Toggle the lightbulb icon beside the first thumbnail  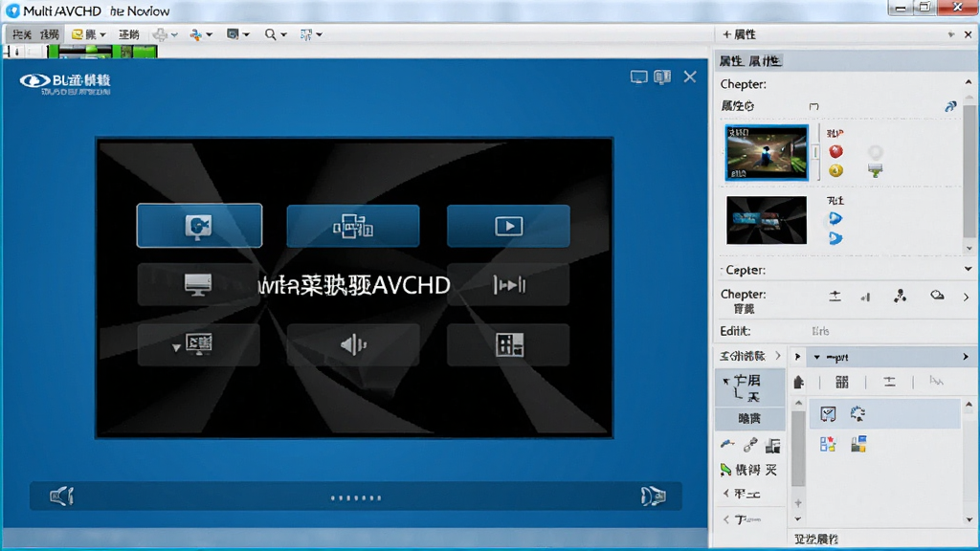pos(876,152)
